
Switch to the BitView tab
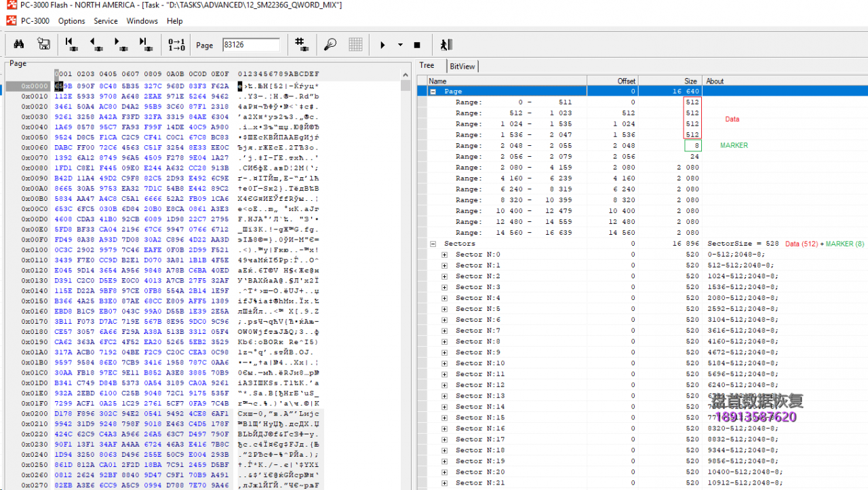click(462, 66)
